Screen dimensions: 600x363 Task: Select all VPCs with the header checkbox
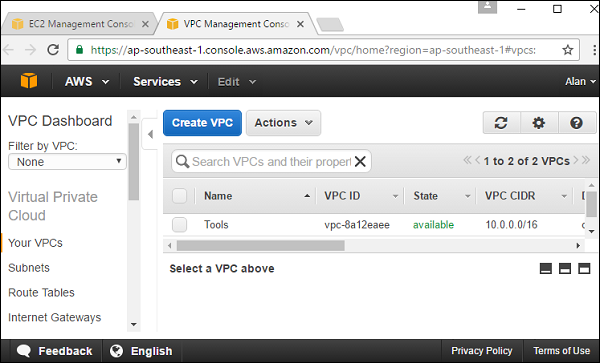tap(179, 196)
